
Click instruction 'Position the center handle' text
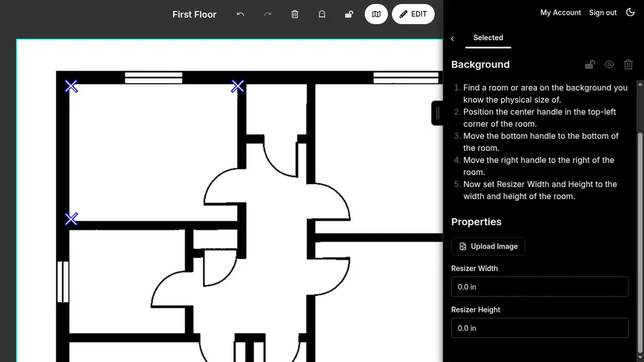pos(539,118)
